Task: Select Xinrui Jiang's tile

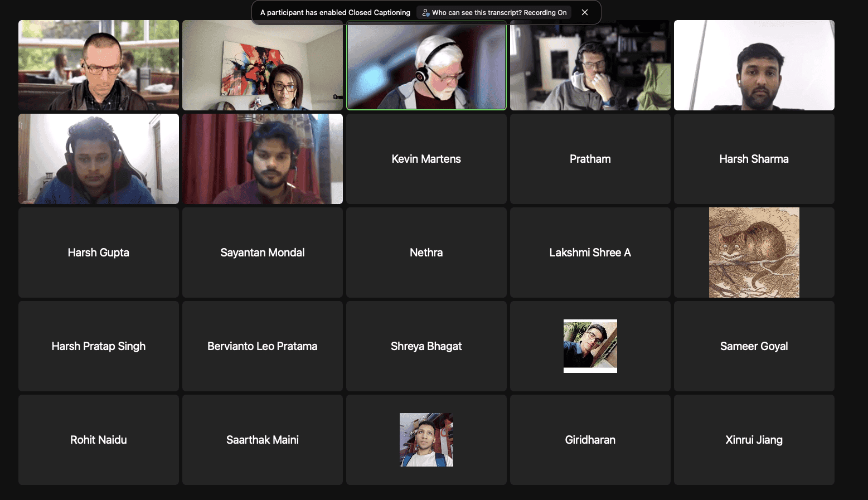Action: coord(754,440)
